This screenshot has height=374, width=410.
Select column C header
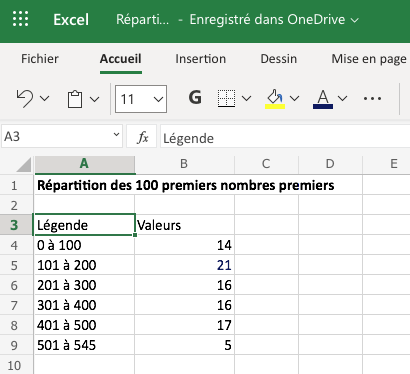click(266, 164)
